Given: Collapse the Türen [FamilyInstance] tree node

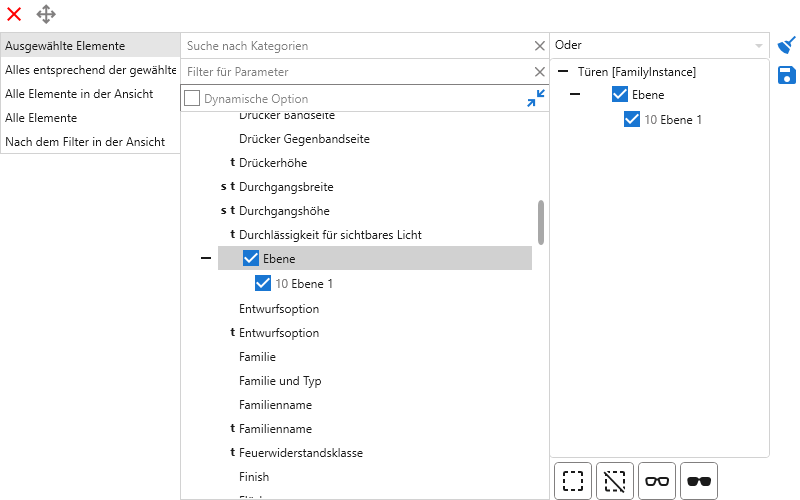Looking at the screenshot, I should (563, 72).
